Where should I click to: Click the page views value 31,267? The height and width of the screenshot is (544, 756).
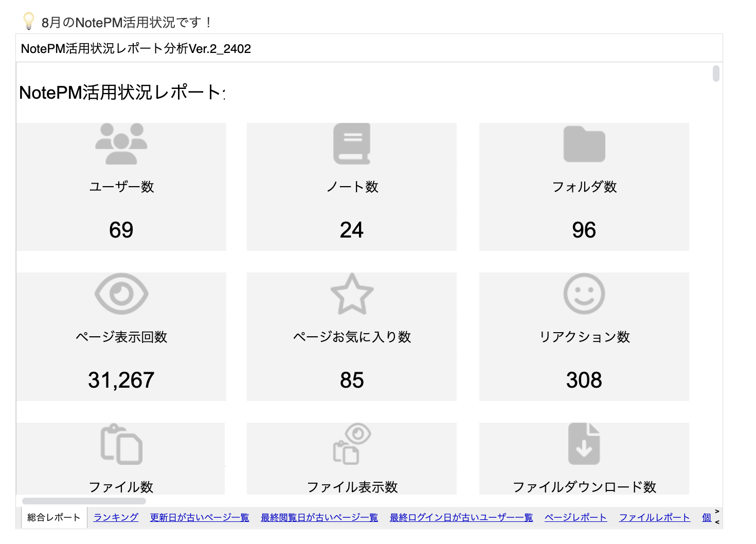(x=121, y=380)
